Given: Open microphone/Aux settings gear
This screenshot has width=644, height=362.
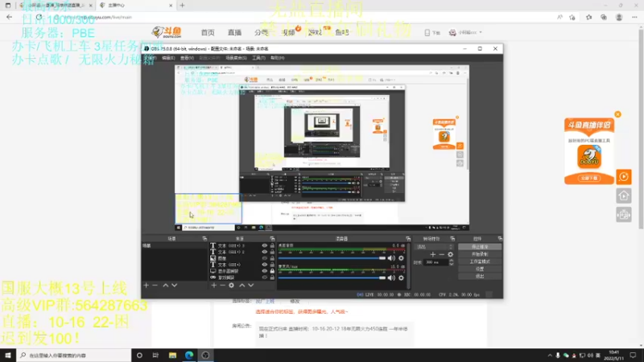Looking at the screenshot, I should (401, 278).
